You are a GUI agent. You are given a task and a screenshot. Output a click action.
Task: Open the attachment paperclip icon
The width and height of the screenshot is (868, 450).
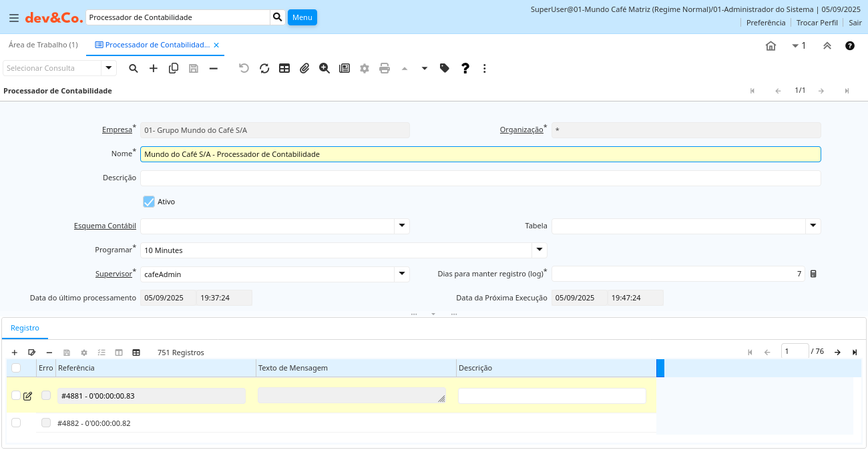coord(304,68)
